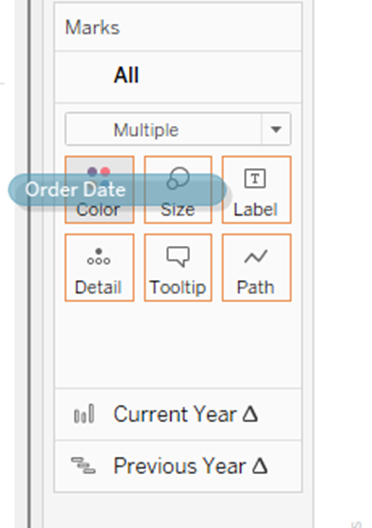The width and height of the screenshot is (372, 528).
Task: Click the speech bubble Tooltip icon
Action: click(x=178, y=257)
